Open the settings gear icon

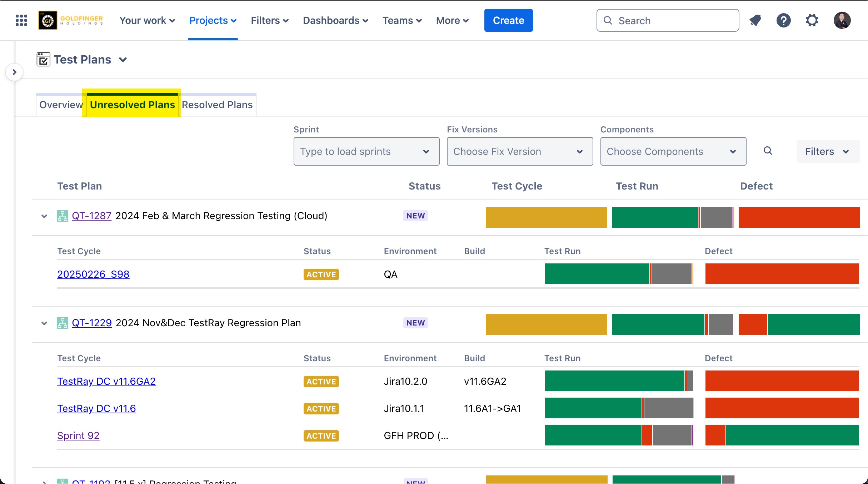812,20
